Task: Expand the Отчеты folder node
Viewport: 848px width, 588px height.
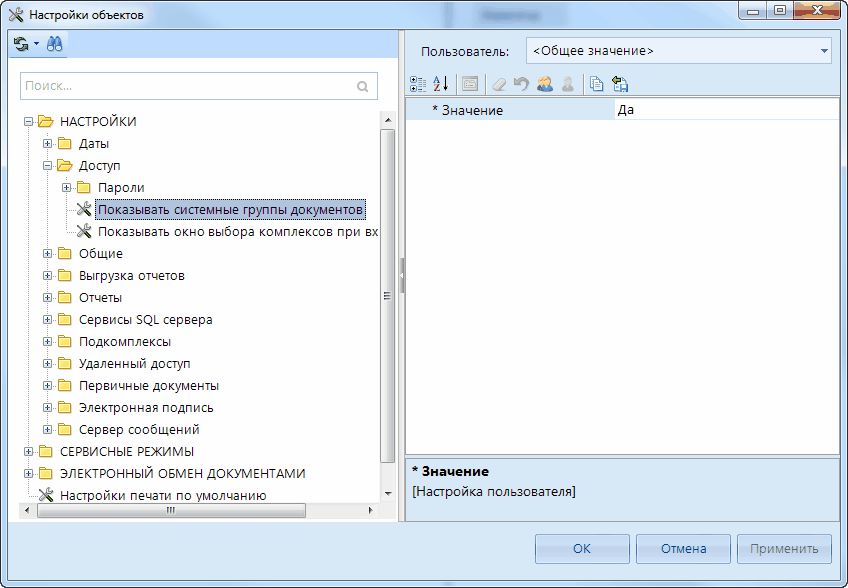Action: pyautogui.click(x=48, y=298)
